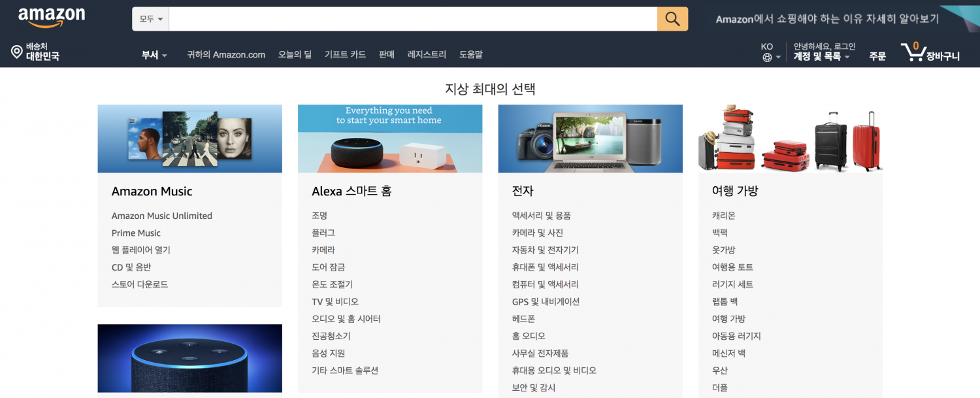Click the delivery location pin icon
This screenshot has width=980, height=398.
pyautogui.click(x=17, y=52)
